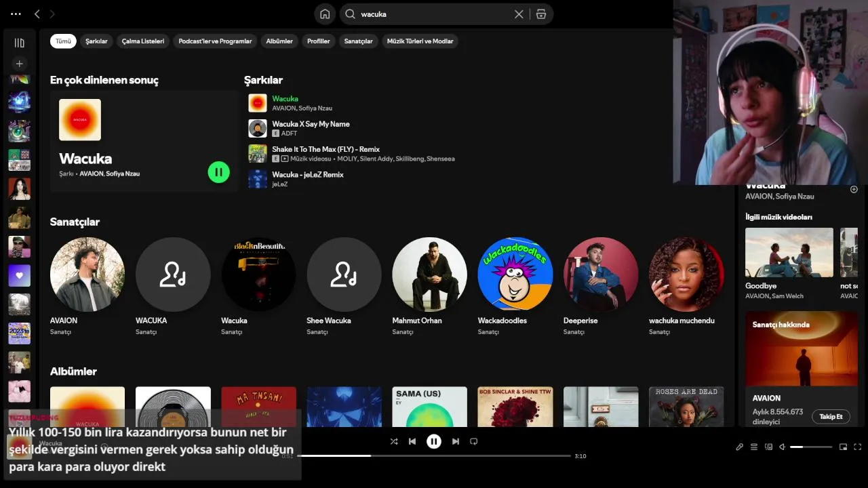This screenshot has height=488, width=868.
Task: Go back with the left arrow
Action: pyautogui.click(x=37, y=14)
